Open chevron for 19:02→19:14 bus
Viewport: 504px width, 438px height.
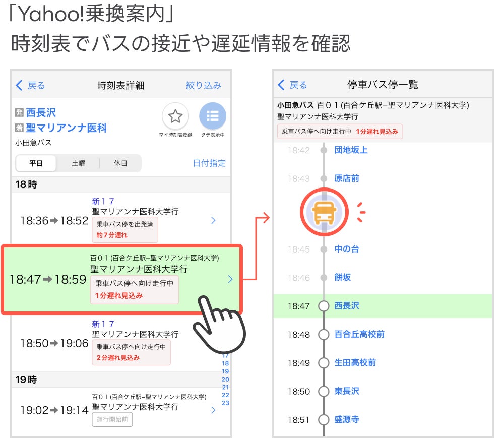(x=213, y=410)
